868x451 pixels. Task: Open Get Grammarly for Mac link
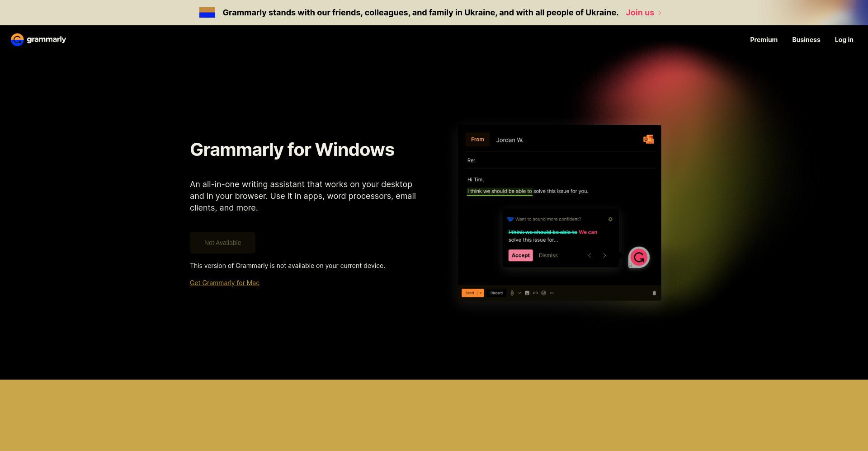click(x=225, y=283)
